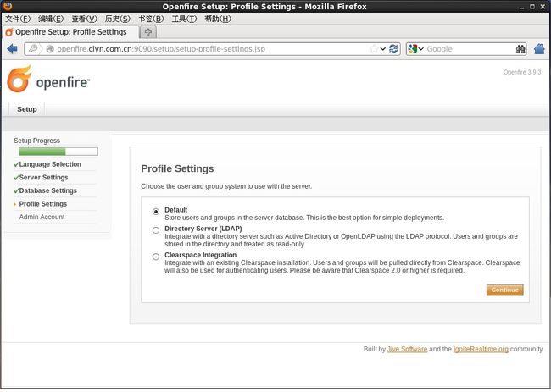
Task: Click the Default option label
Action: click(175, 210)
